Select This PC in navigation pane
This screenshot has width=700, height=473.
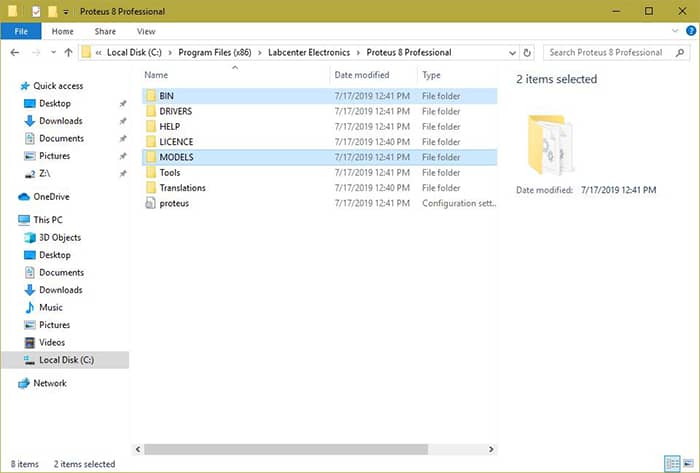click(40, 220)
